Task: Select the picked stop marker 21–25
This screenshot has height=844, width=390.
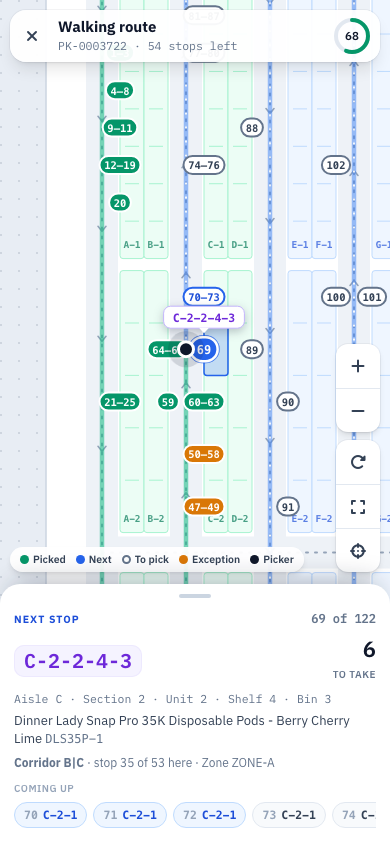Action: pyautogui.click(x=120, y=402)
